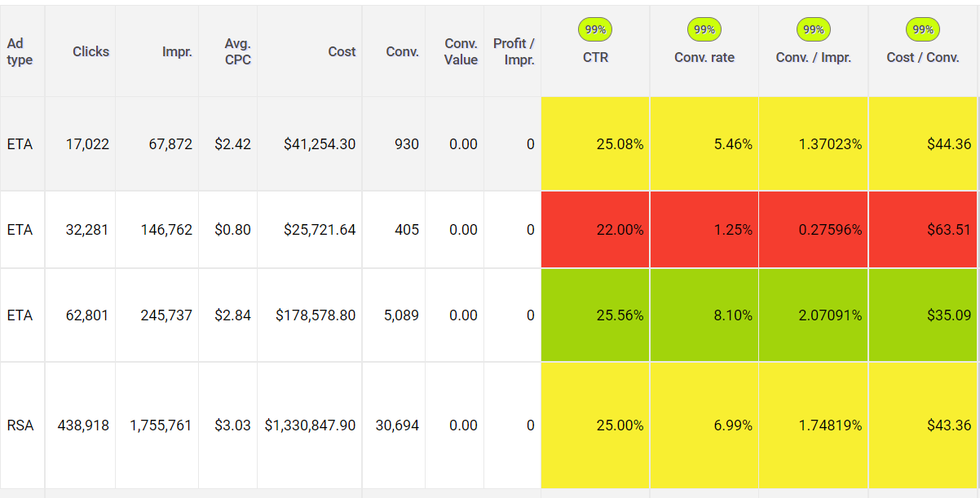Screen dimensions: 980x498
Task: Click the 5,089 conversions cell
Action: [x=401, y=315]
